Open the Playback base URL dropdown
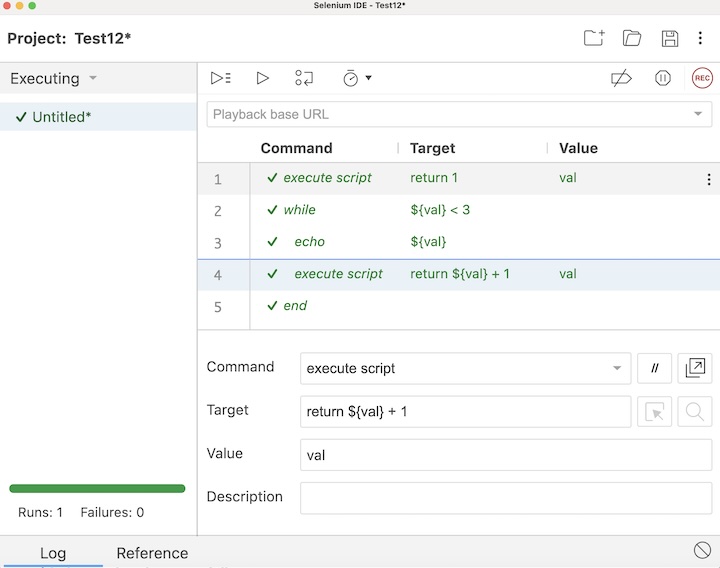This screenshot has height=568, width=720. 697,114
